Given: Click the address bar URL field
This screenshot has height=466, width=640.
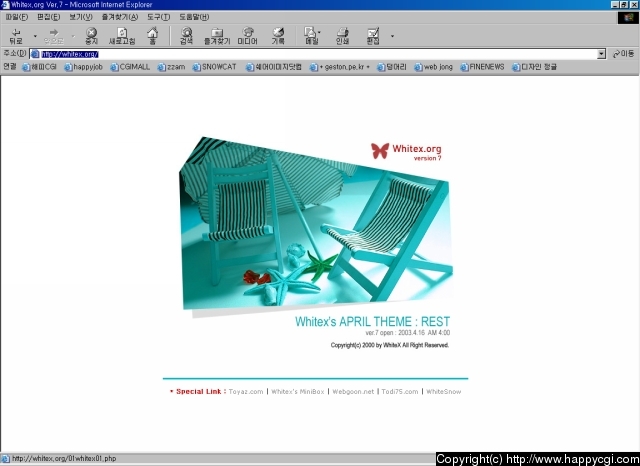Looking at the screenshot, I should (x=319, y=54).
